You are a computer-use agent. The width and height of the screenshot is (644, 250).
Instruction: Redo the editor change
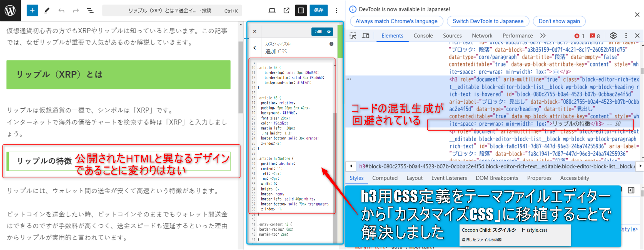tap(76, 11)
